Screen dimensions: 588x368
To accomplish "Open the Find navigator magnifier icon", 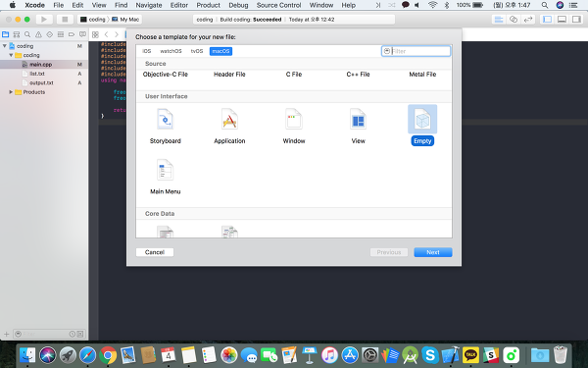I will click(x=27, y=34).
